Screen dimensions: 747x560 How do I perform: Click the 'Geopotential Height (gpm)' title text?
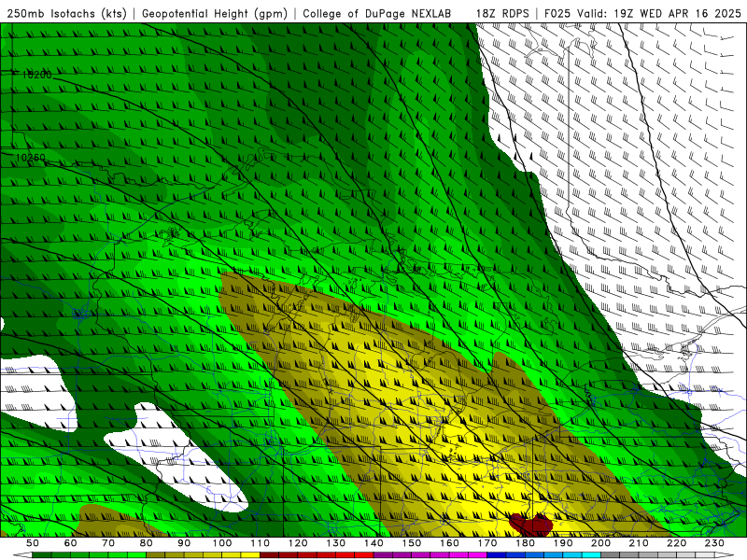215,13
